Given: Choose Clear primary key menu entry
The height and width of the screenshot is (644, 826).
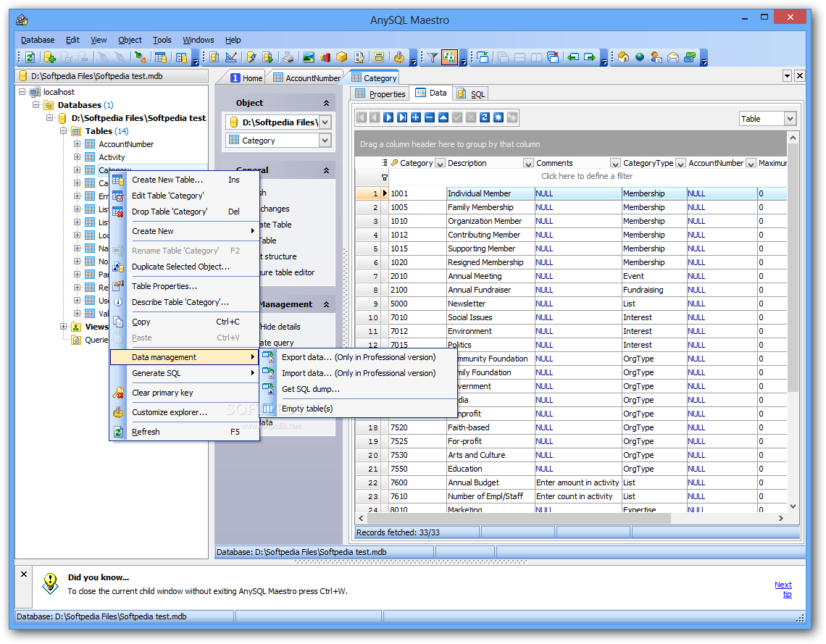Looking at the screenshot, I should pyautogui.click(x=184, y=393).
